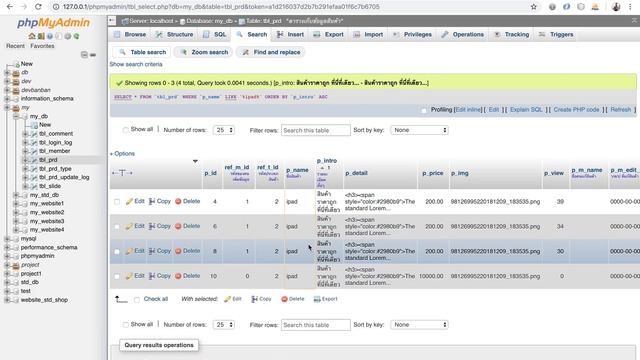Click the page settings icon at top right
The width and height of the screenshot is (640, 360).
(635, 20)
